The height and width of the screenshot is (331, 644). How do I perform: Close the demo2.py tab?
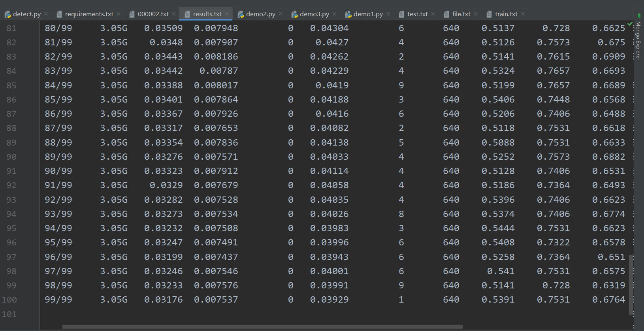(281, 14)
